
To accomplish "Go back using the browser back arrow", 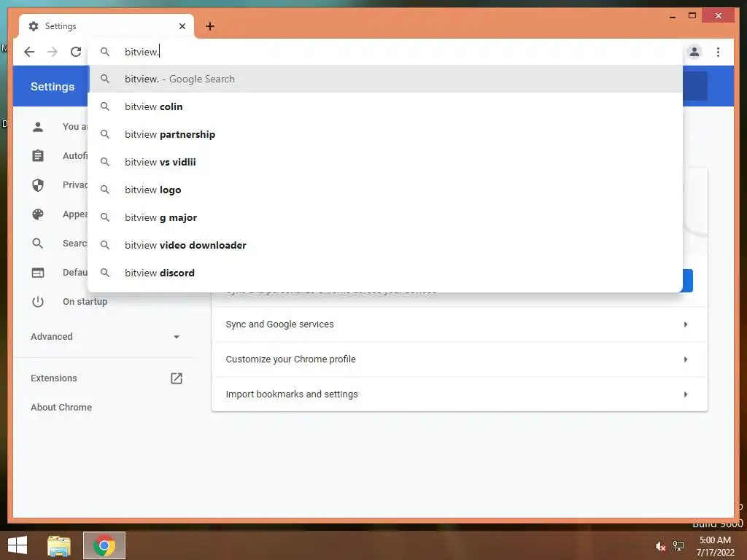I will tap(29, 52).
